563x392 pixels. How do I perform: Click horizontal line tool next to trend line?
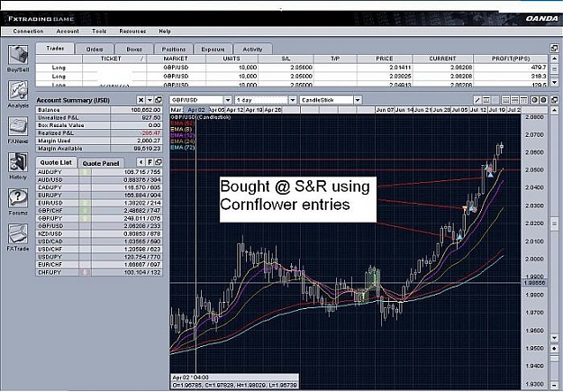click(x=486, y=100)
